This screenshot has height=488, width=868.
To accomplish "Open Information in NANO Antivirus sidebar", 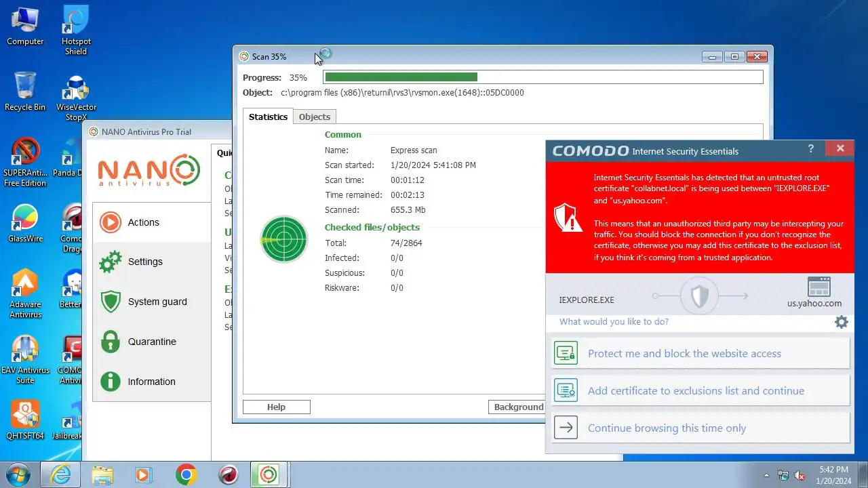I will (151, 382).
